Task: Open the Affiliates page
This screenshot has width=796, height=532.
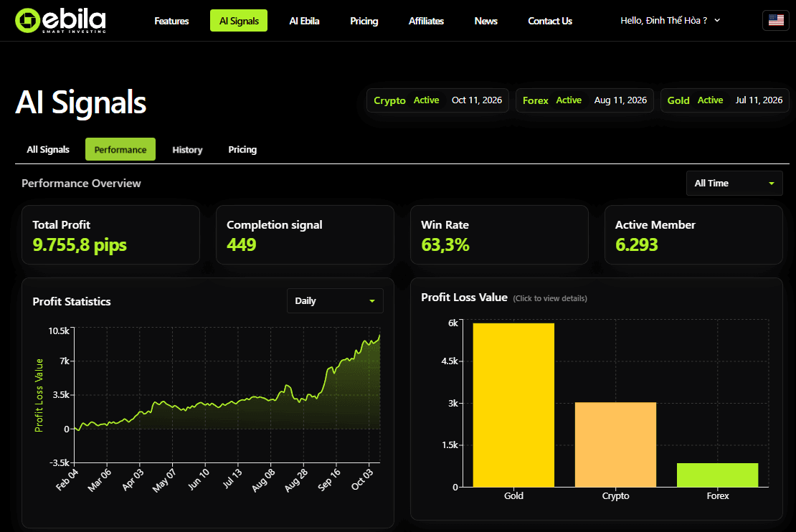Action: [426, 21]
